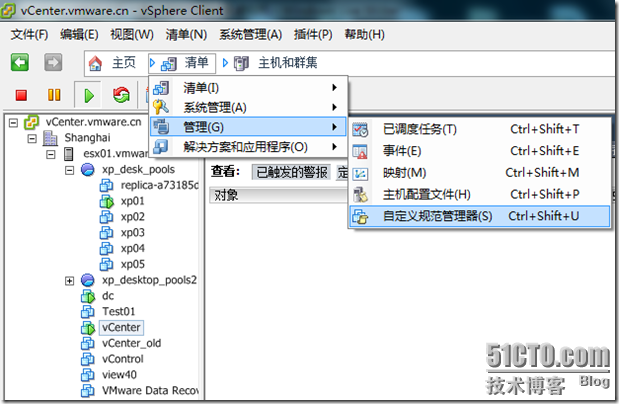Click the maps icon beside 映射(M)
The width and height of the screenshot is (619, 404).
[x=360, y=173]
